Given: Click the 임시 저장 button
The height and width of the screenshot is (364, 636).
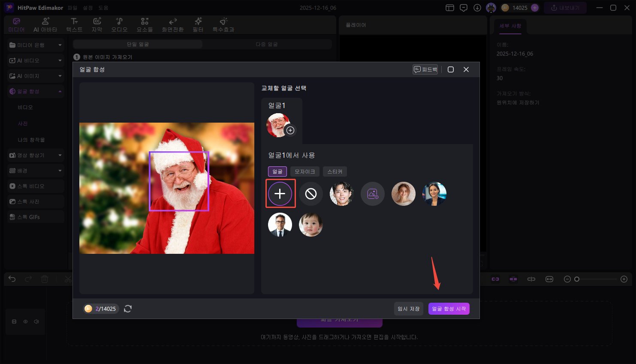Looking at the screenshot, I should coord(408,308).
